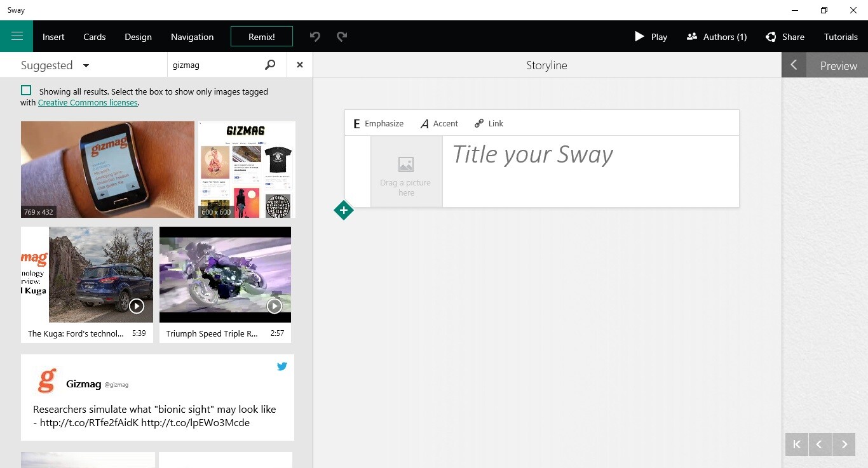Insert a hyperlink using the Link icon
The height and width of the screenshot is (468, 868).
coord(489,123)
